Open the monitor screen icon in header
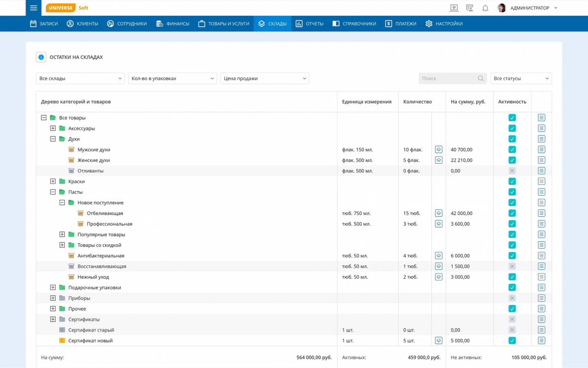Screen dimensions: 588x368 pyautogui.click(x=454, y=8)
